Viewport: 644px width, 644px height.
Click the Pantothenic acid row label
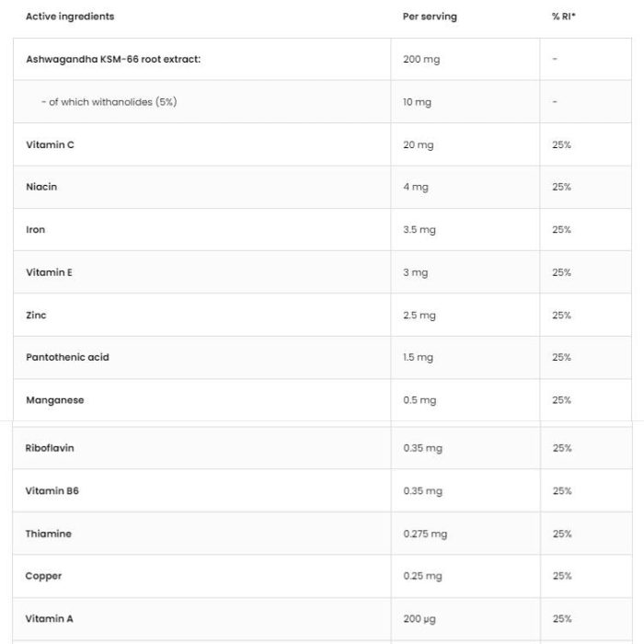[68, 357]
